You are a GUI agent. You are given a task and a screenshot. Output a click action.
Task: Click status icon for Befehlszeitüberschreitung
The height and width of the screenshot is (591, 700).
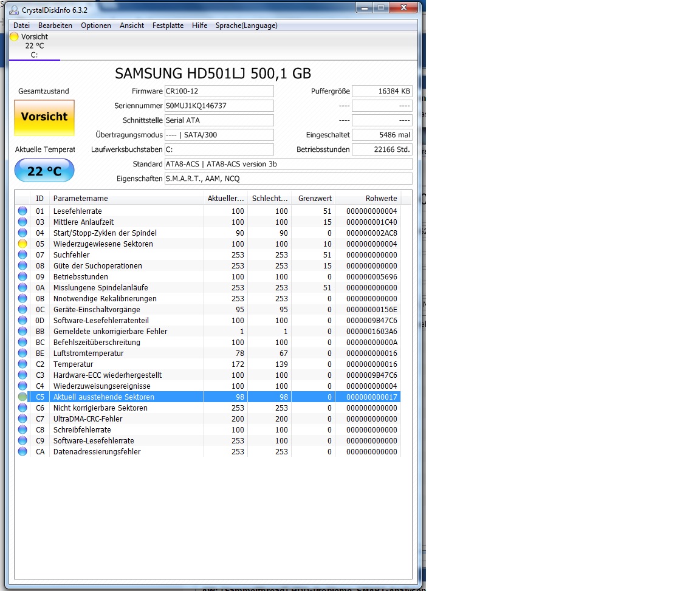22,342
